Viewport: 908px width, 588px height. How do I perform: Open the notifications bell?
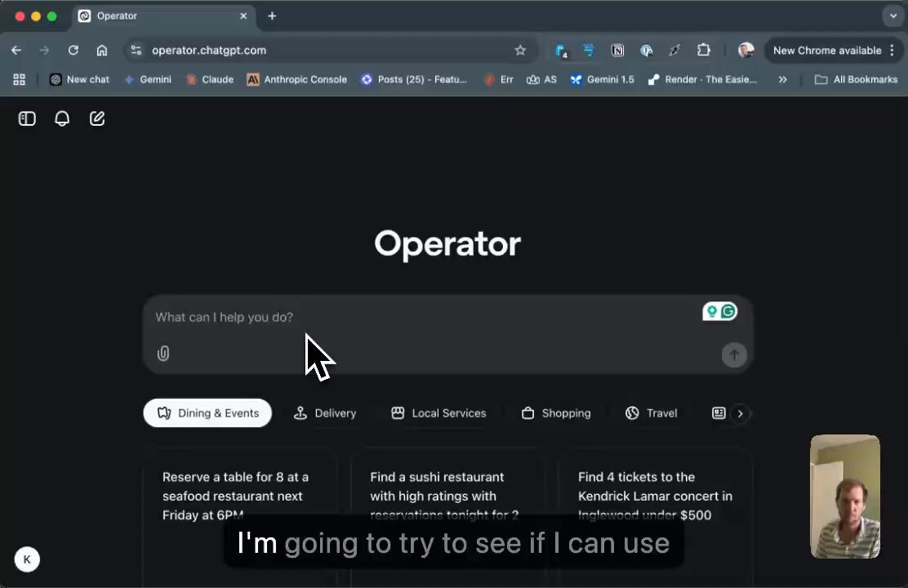62,118
